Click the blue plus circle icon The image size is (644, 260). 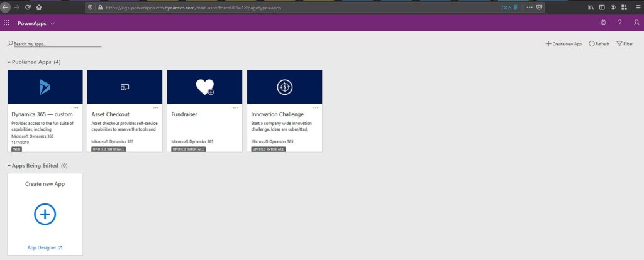tap(45, 214)
